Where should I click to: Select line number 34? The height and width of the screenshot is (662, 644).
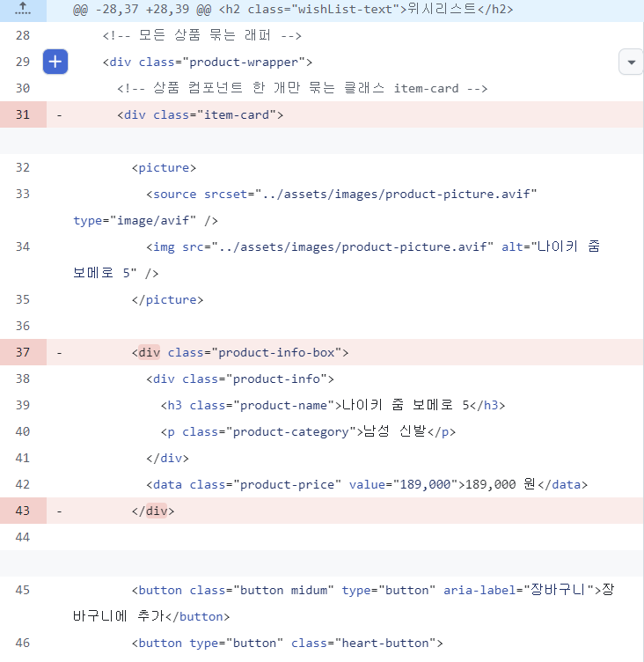[23, 246]
